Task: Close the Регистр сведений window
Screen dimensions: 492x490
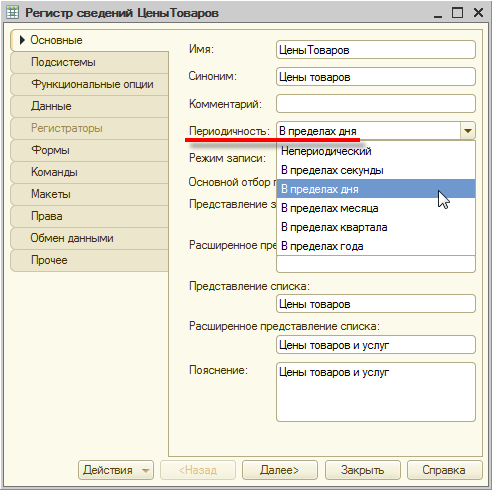Action: (478, 13)
